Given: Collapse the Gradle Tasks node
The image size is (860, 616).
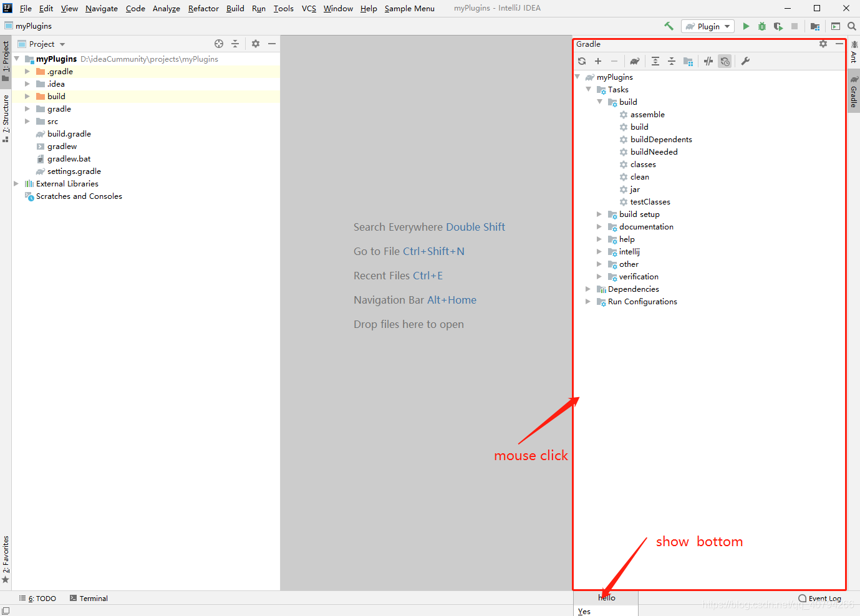Looking at the screenshot, I should click(x=588, y=90).
